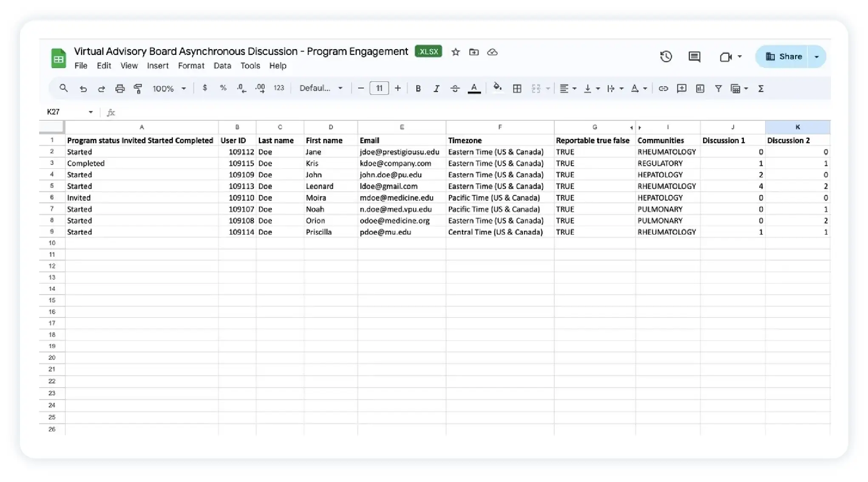
Task: Open version history clock icon
Action: [x=666, y=57]
